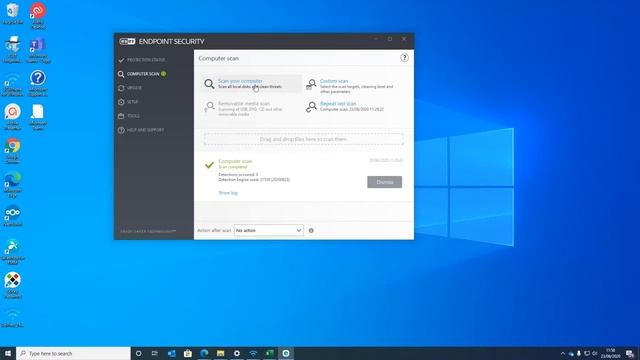Click the scan timestamp link above Dismiss
The image size is (640, 360).
pyautogui.click(x=386, y=160)
